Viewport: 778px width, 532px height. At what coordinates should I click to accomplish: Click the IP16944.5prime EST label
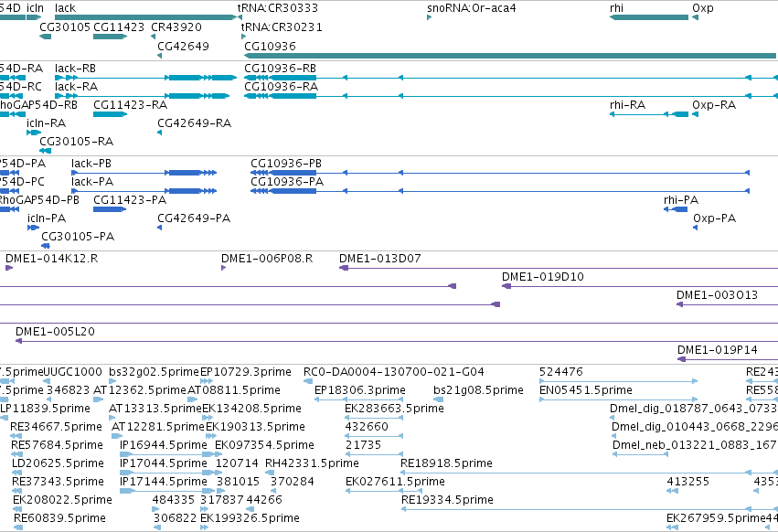164,445
